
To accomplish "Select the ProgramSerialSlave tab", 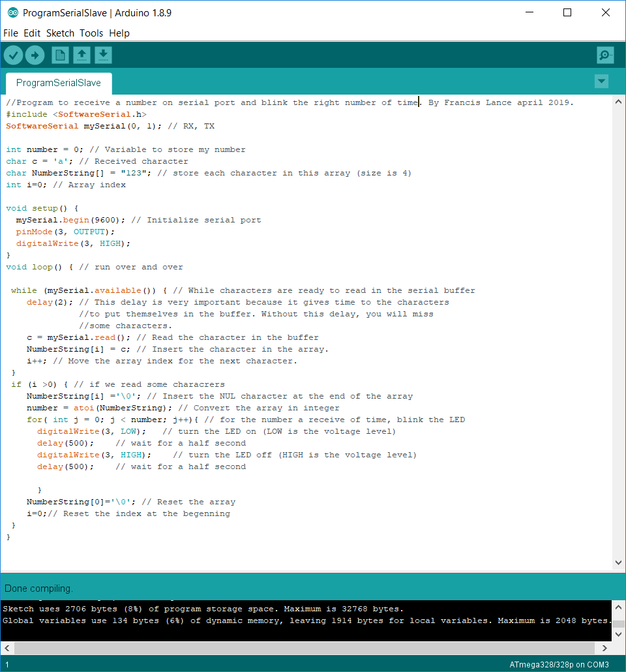I will coord(59,83).
